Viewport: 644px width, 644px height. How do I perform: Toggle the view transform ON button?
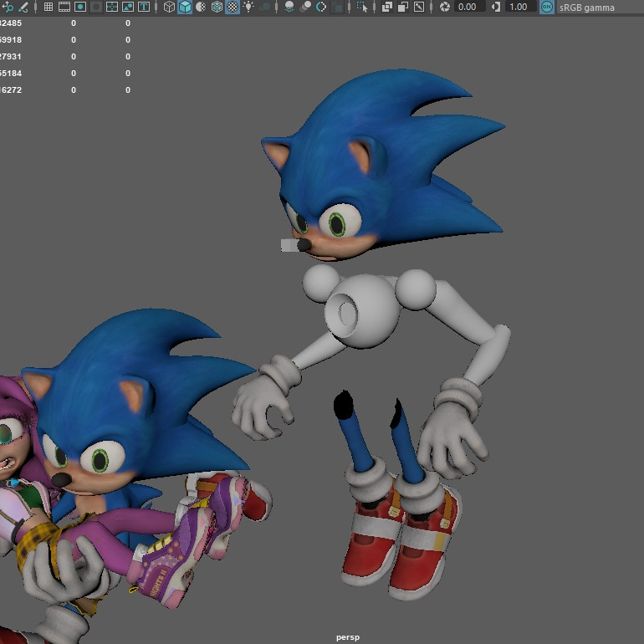(547, 7)
